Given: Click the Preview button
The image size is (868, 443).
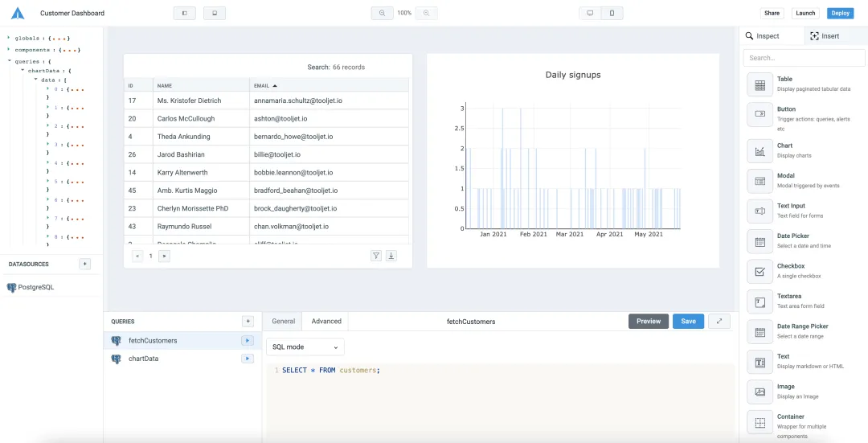Looking at the screenshot, I should tap(649, 321).
